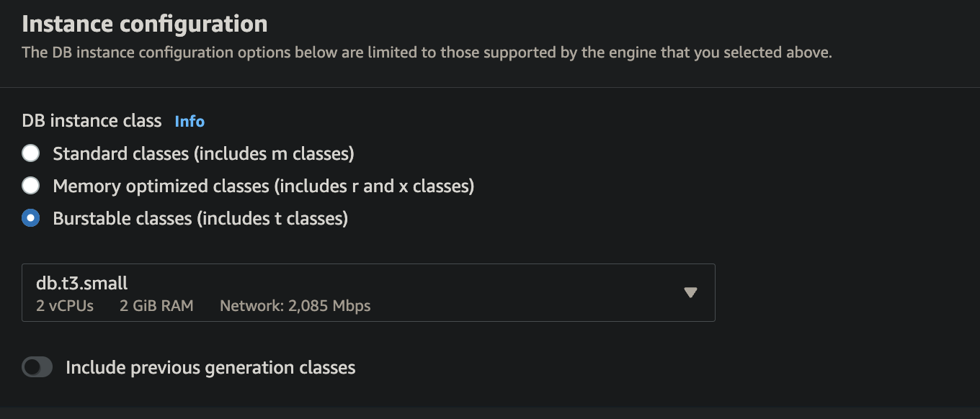The width and height of the screenshot is (980, 419).
Task: Open the db.t3.small instance class selector
Action: [368, 292]
